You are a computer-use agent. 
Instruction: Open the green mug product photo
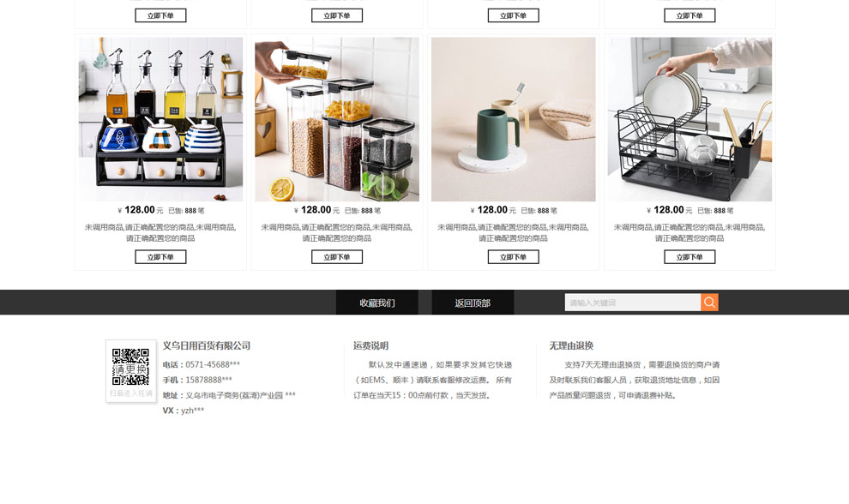point(514,119)
